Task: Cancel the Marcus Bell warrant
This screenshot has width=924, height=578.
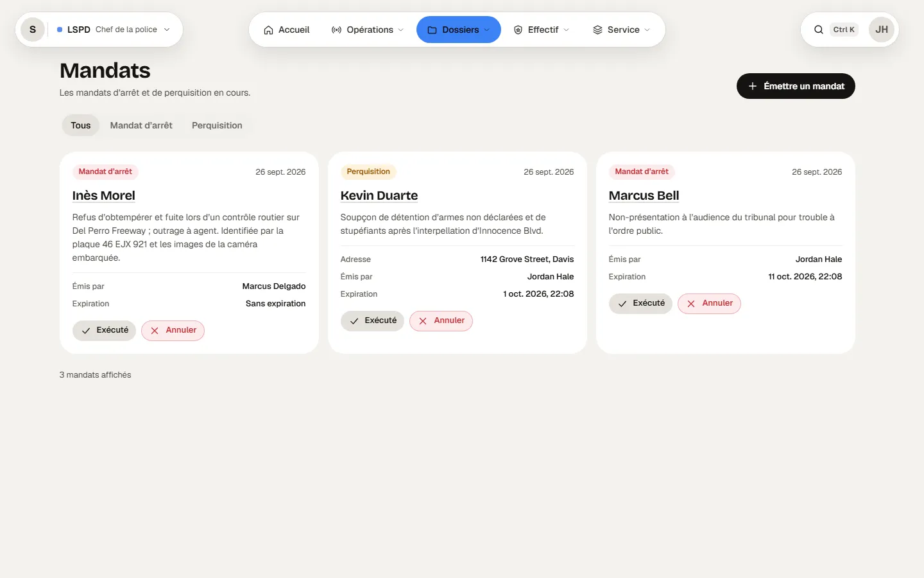Action: point(709,303)
